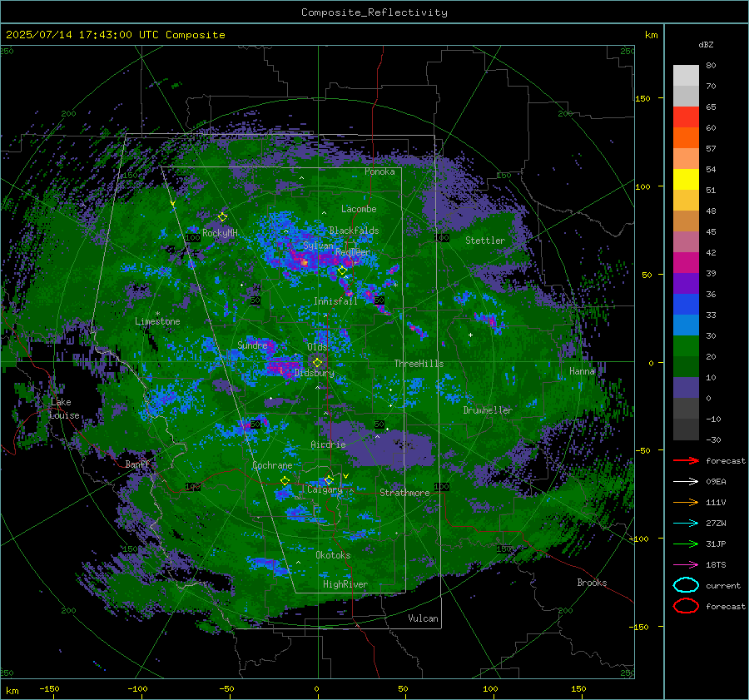This screenshot has width=749, height=700.
Task: Click the Olds city label
Action: pos(317,347)
